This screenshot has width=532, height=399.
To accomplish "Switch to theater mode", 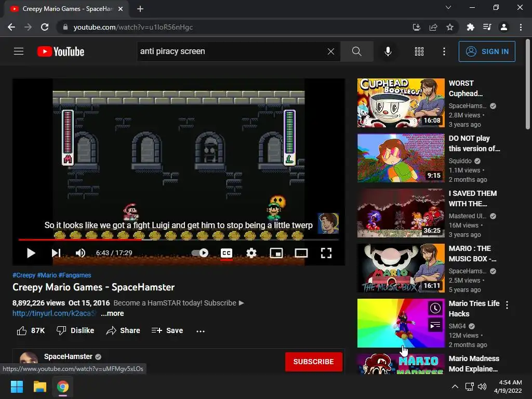I will (x=301, y=253).
